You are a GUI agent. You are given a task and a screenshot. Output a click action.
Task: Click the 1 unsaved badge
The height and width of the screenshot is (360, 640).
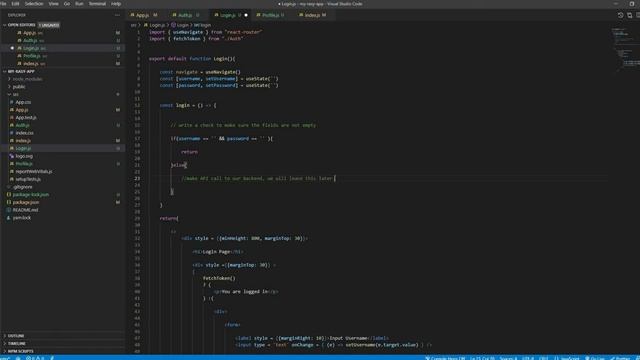49,25
